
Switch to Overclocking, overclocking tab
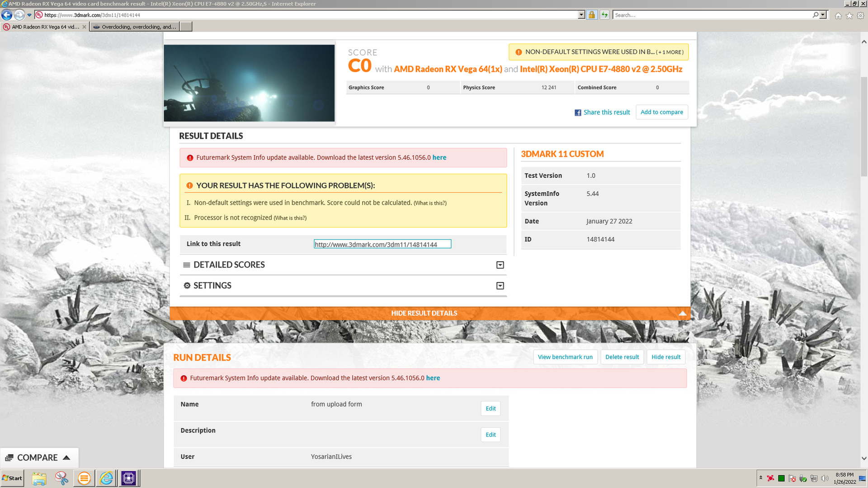pyautogui.click(x=135, y=27)
